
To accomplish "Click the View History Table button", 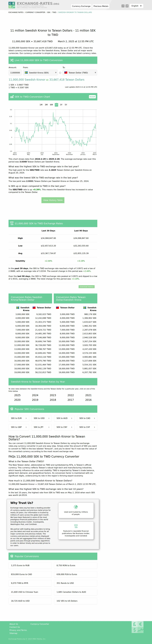I will click(53, 200).
